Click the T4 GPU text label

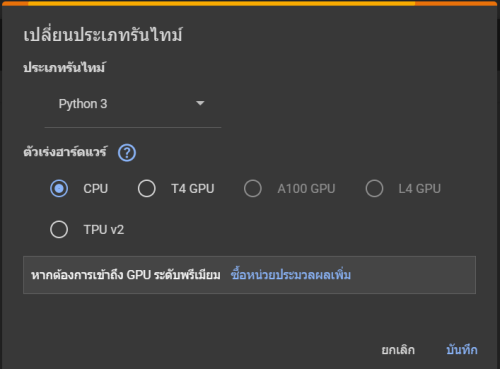pos(193,189)
